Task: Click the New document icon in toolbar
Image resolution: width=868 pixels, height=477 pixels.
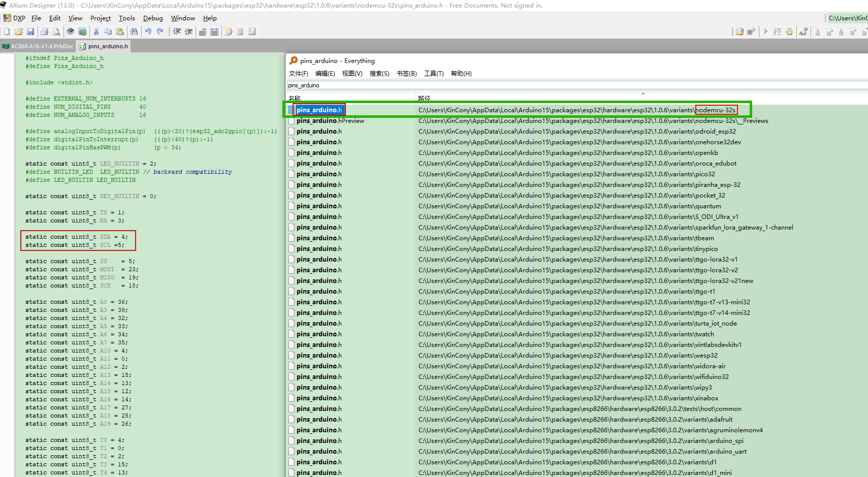Action: point(7,31)
